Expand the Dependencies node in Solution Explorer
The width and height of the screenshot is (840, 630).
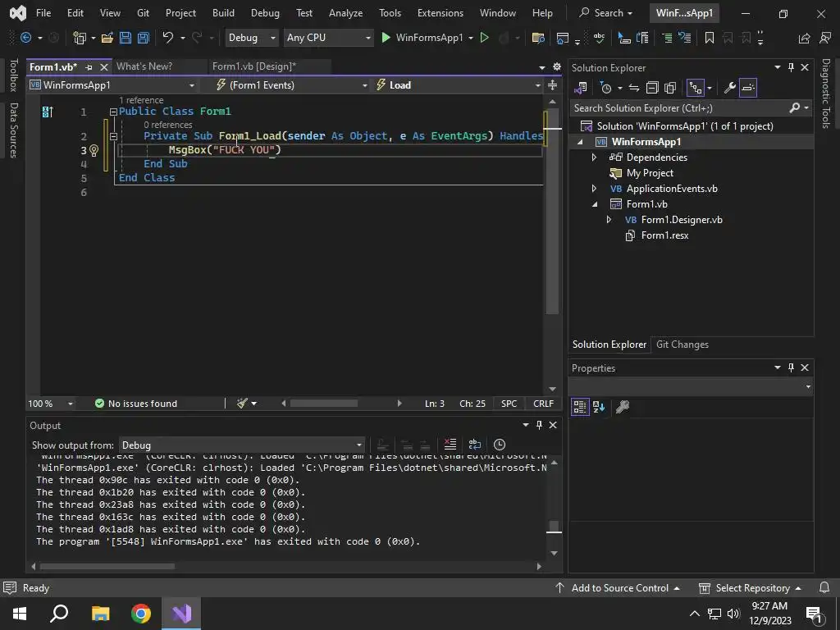[x=594, y=157]
